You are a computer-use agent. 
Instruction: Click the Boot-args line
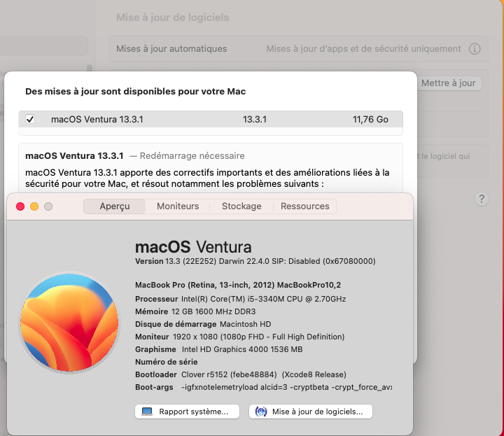(x=263, y=387)
